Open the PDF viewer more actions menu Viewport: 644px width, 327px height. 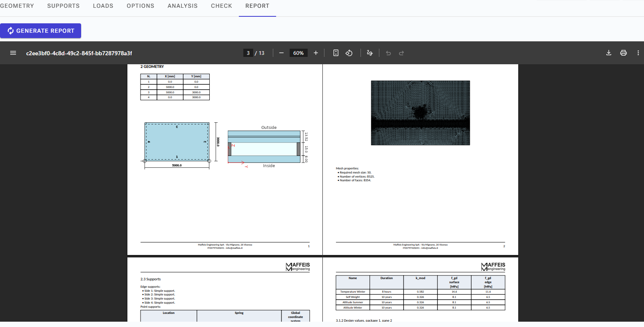tap(638, 53)
